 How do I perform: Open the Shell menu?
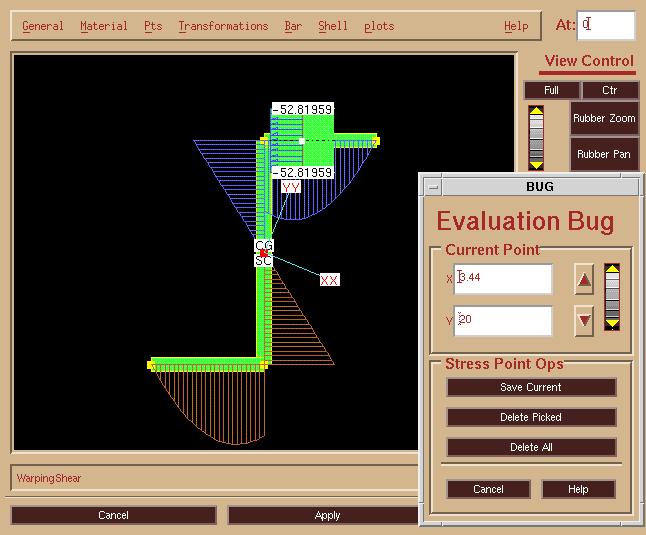coord(332,26)
